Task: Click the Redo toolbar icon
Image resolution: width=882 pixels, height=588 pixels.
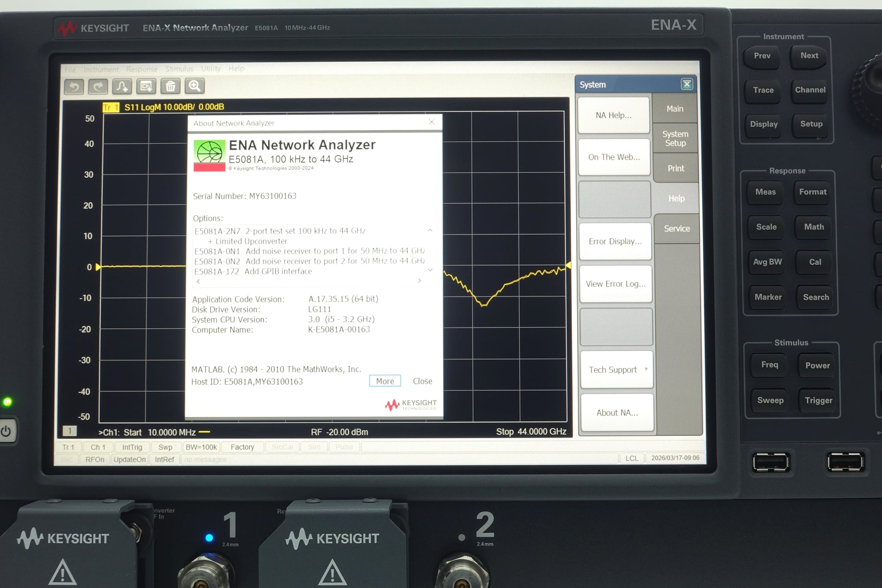Action: coord(98,87)
